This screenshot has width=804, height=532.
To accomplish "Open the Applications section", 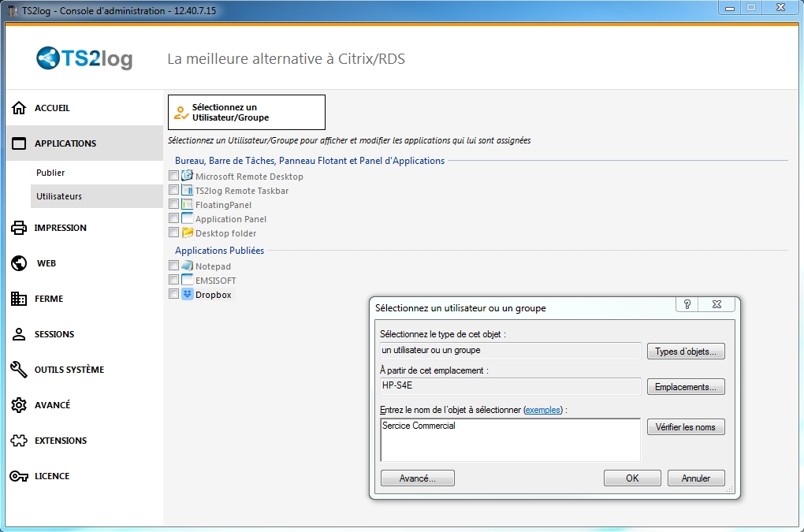I will click(x=84, y=143).
